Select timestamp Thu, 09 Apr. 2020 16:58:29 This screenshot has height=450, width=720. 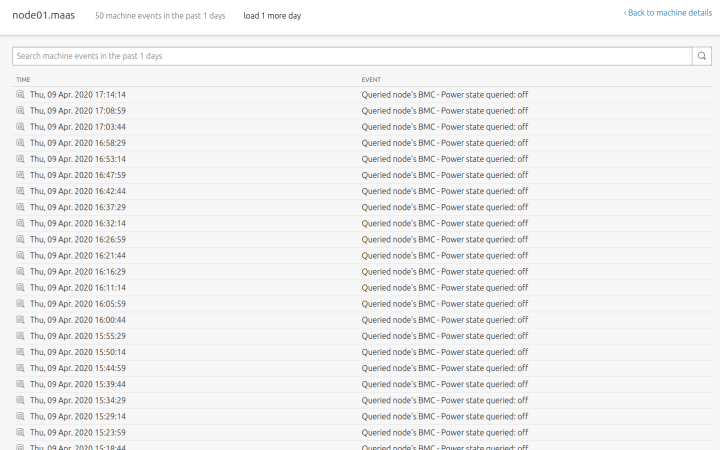tap(78, 143)
